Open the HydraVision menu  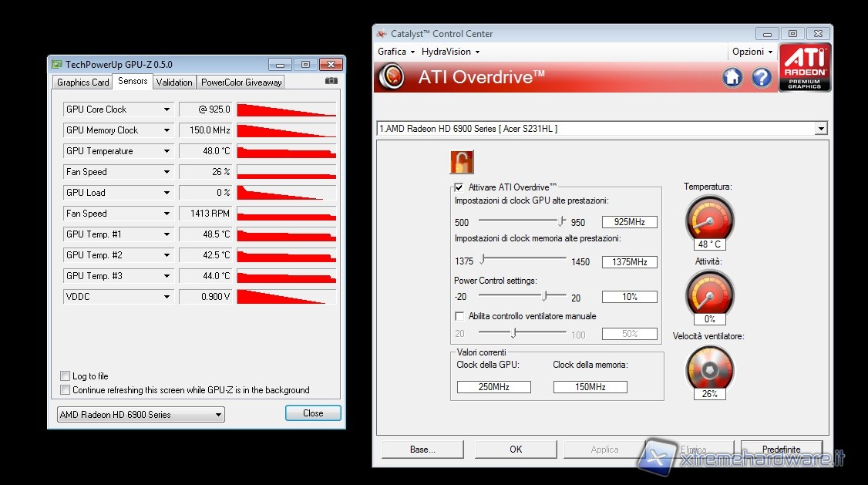(450, 52)
